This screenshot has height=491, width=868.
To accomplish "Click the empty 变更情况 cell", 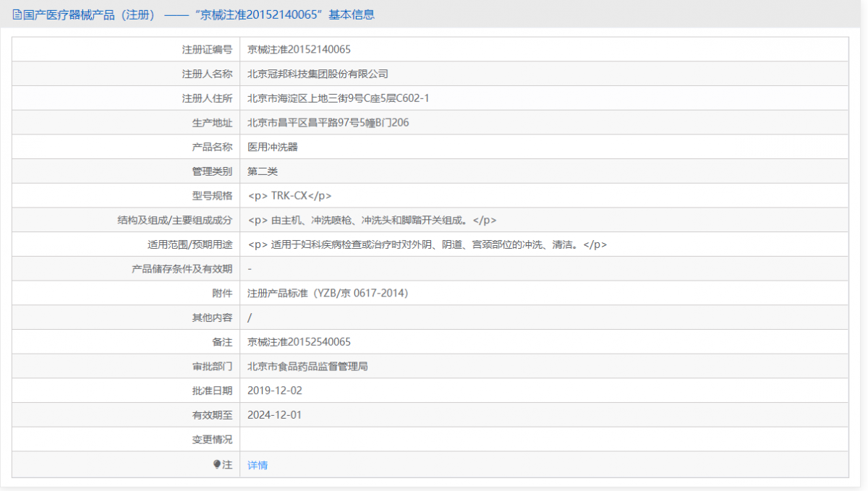I will click(x=434, y=439).
